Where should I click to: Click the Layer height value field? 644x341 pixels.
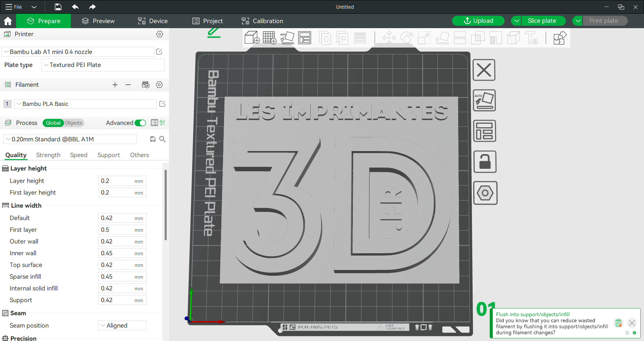point(122,181)
